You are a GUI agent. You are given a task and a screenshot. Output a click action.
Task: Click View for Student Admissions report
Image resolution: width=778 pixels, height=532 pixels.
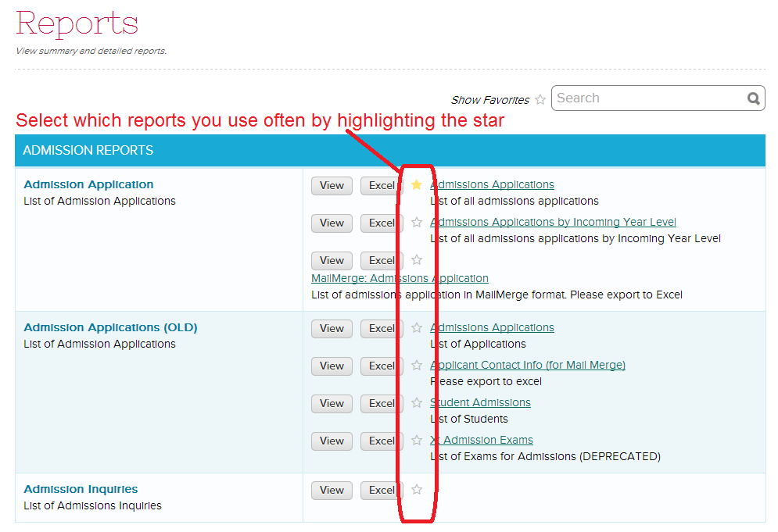pos(332,404)
